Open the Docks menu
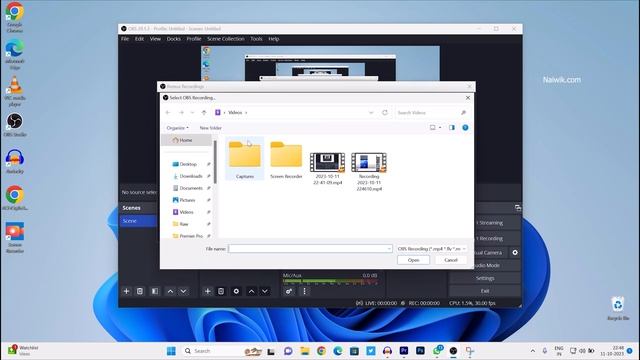This screenshot has width=640, height=360. pyautogui.click(x=173, y=39)
